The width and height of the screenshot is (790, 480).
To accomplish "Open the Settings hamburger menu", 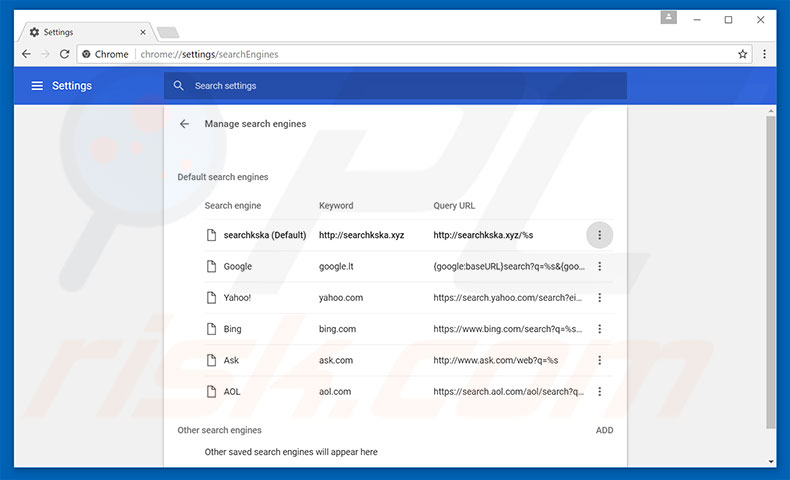I will coord(37,86).
